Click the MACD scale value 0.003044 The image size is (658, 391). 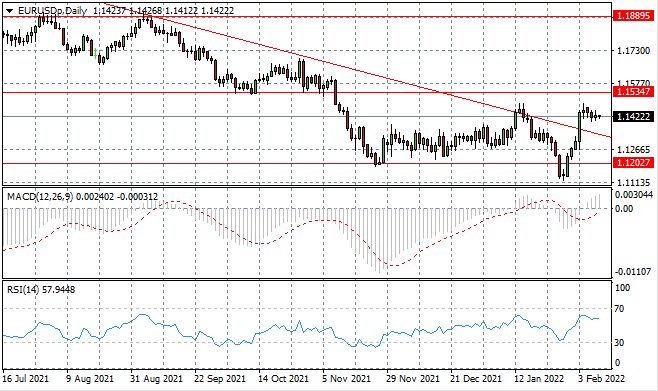(x=634, y=195)
